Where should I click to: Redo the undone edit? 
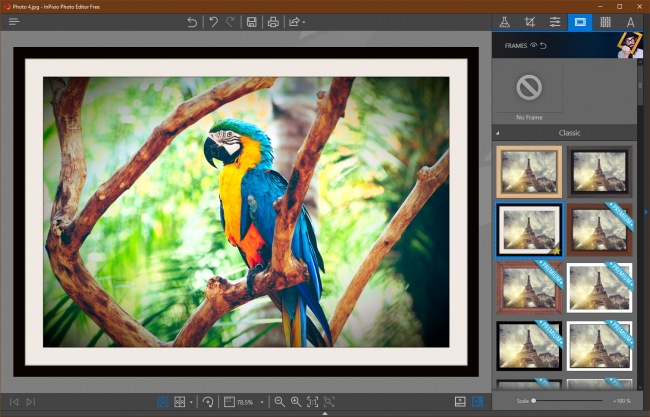(x=230, y=22)
